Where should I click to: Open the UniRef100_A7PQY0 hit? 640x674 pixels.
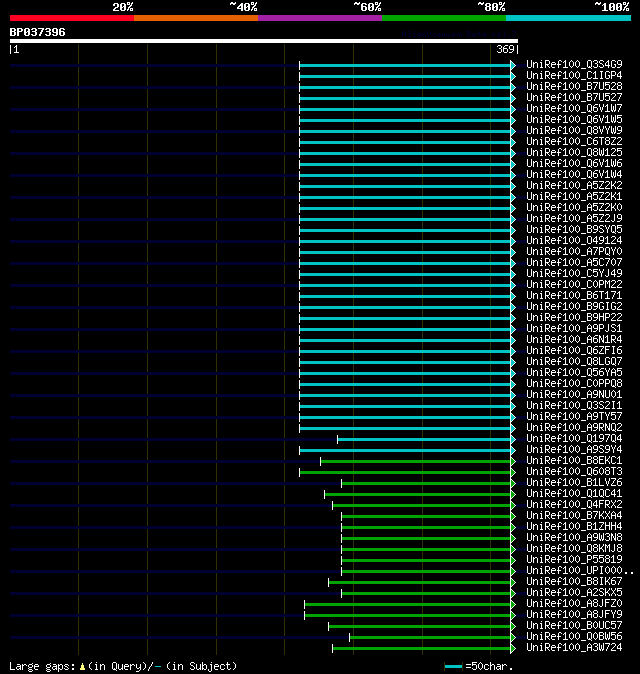point(574,251)
